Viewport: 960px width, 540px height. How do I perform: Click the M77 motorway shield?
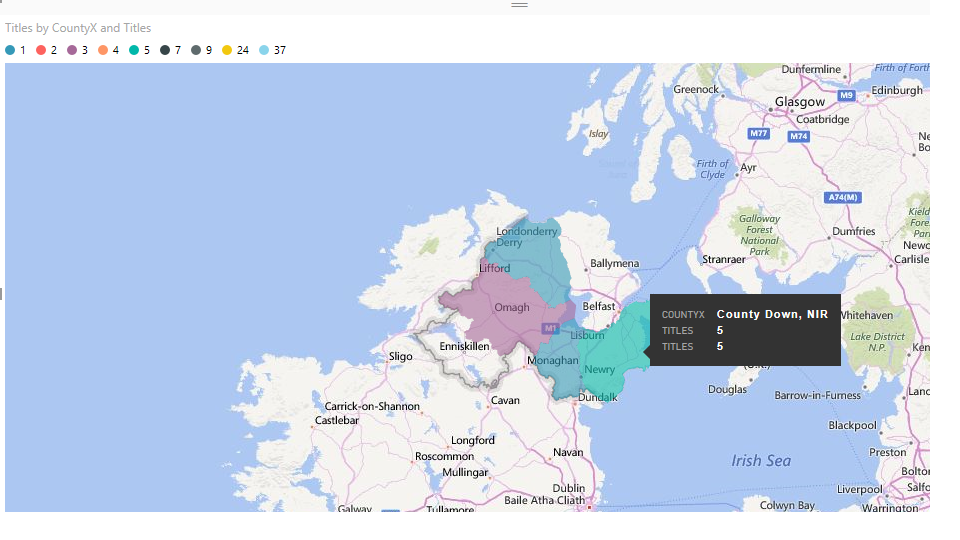click(x=758, y=133)
